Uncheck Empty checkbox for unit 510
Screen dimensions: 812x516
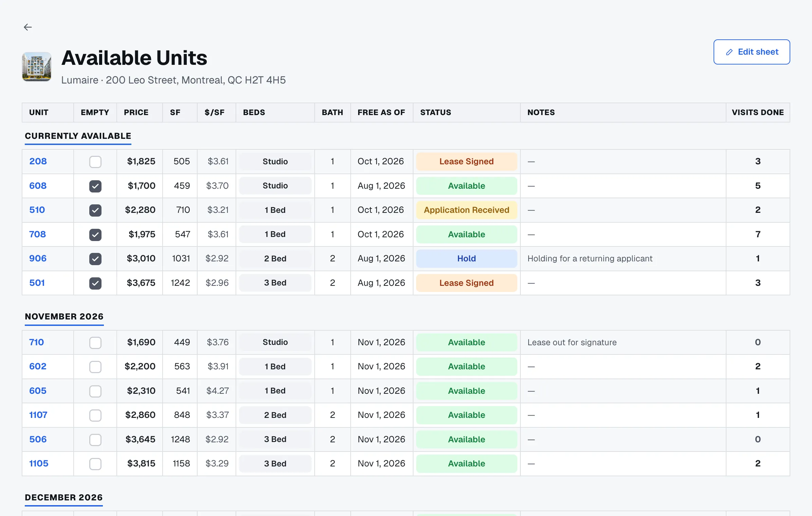95,210
